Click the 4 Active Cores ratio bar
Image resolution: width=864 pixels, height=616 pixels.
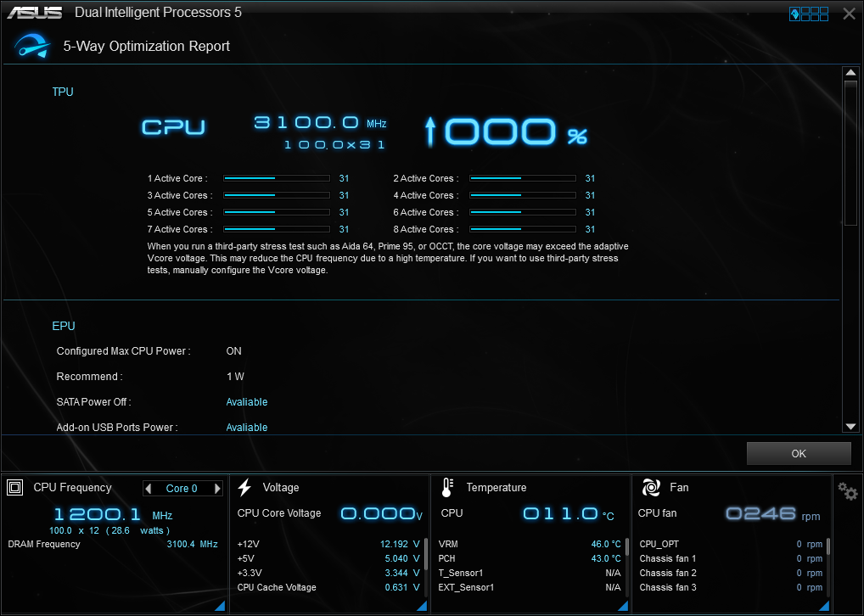pos(523,196)
